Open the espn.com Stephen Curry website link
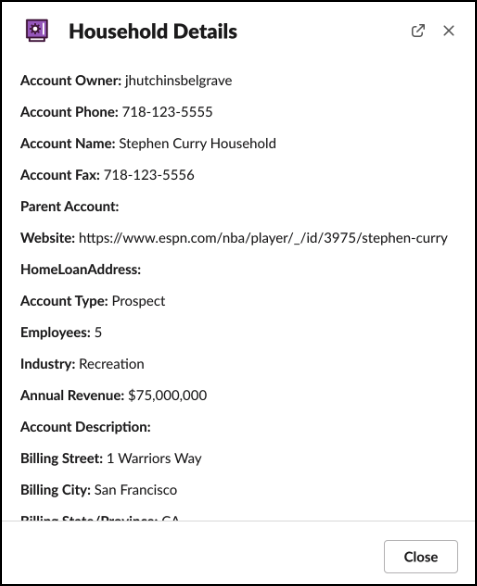This screenshot has height=586, width=477. tap(263, 238)
